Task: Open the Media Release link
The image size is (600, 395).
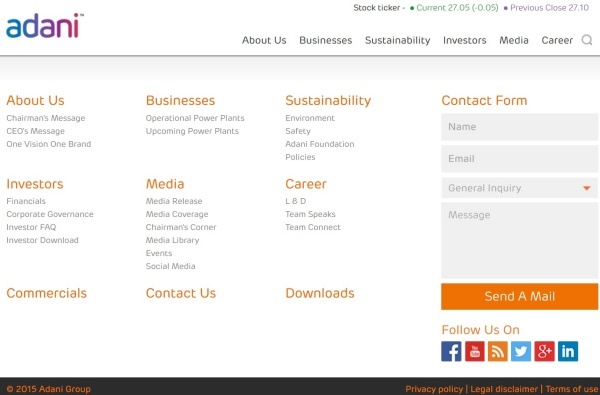Action: pyautogui.click(x=174, y=201)
